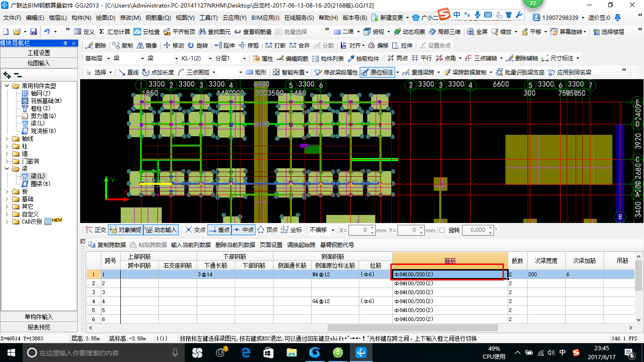This screenshot has height=362, width=644.
Task: Expand the 柱 tree node
Action: click(x=7, y=146)
